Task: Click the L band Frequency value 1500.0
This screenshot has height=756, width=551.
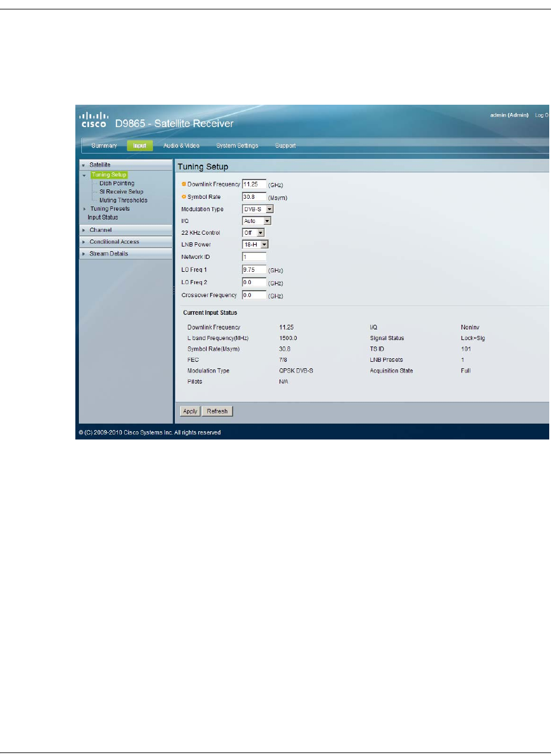Action: (288, 338)
